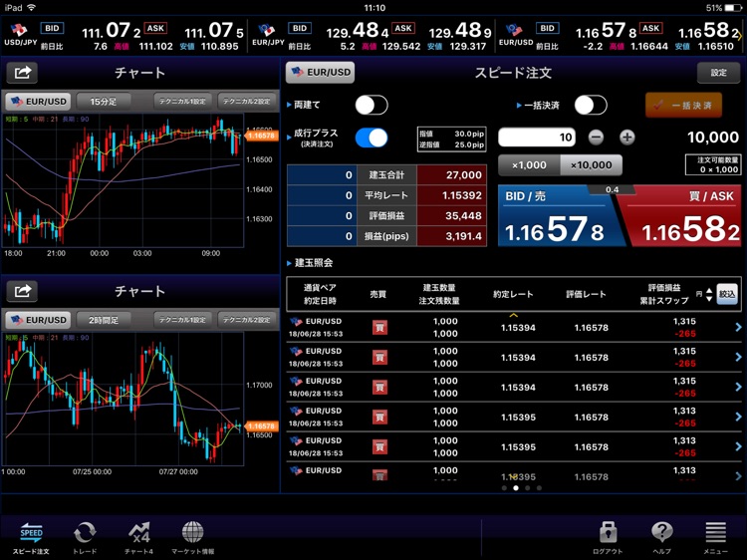Tap the Wi-Fi status icon

pos(32,8)
